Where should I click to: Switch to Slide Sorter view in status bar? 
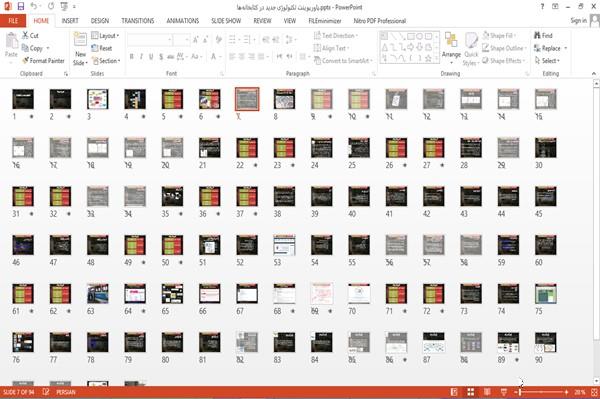471,392
